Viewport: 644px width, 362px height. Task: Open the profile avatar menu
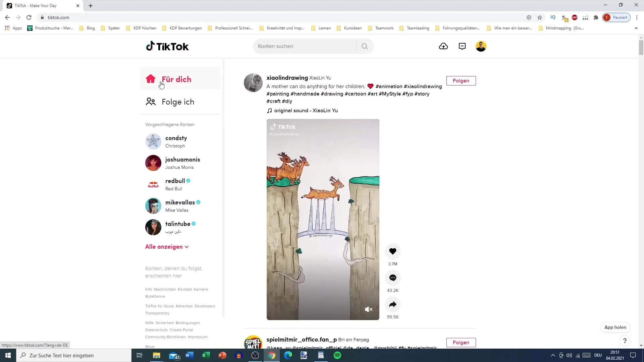[x=481, y=46]
